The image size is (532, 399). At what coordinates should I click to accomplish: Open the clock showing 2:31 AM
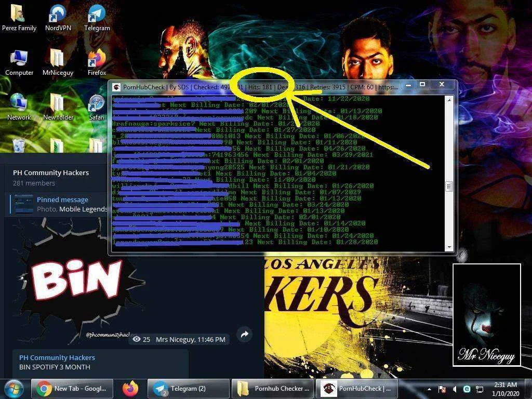[x=506, y=389]
